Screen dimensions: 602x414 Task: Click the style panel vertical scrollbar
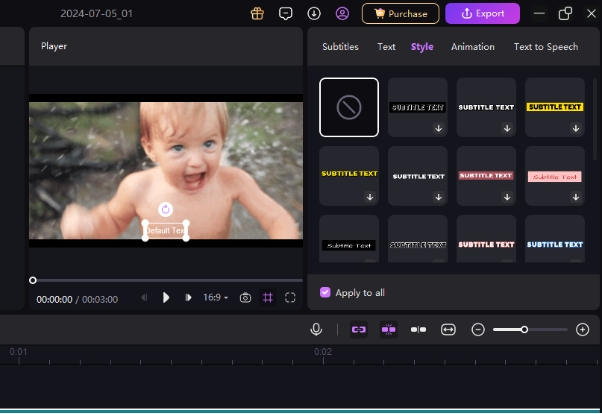595,119
